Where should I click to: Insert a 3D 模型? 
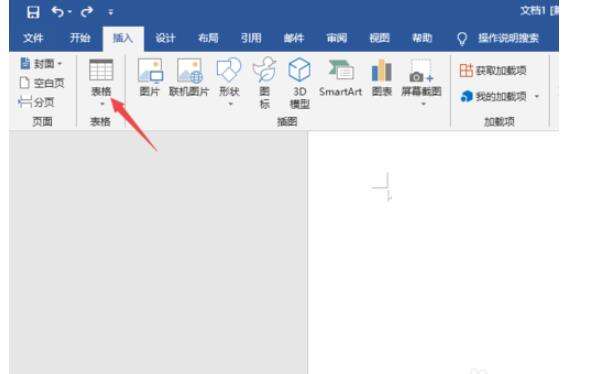(300, 83)
